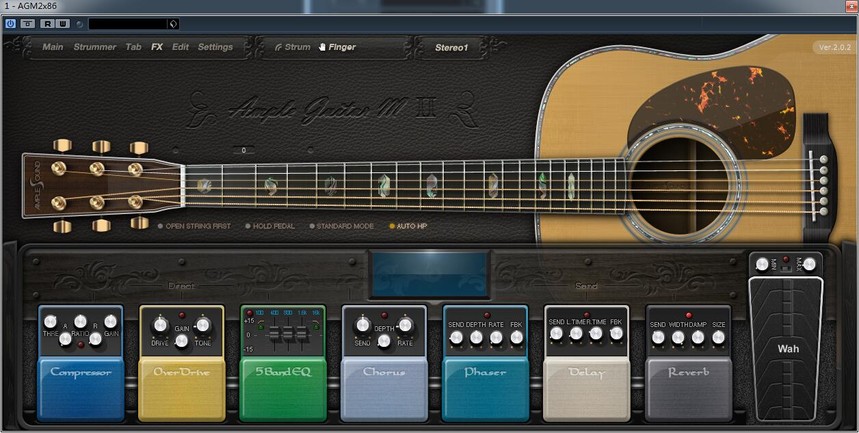Click the blue LCD display on pedalboard
The image size is (859, 433).
coord(430,275)
